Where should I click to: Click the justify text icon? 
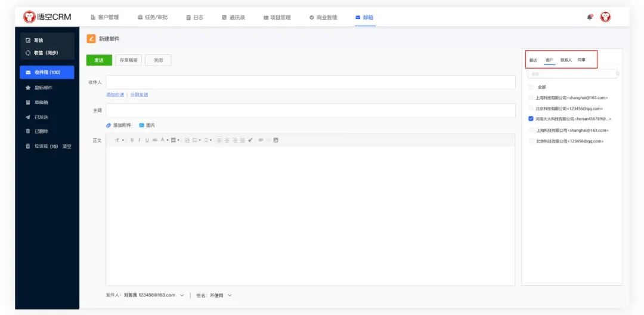tap(242, 140)
